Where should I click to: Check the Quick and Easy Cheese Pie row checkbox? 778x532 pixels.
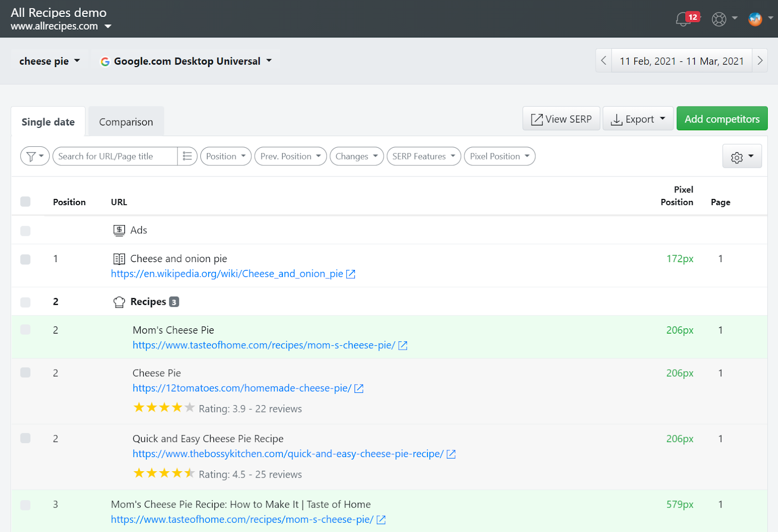(x=25, y=438)
